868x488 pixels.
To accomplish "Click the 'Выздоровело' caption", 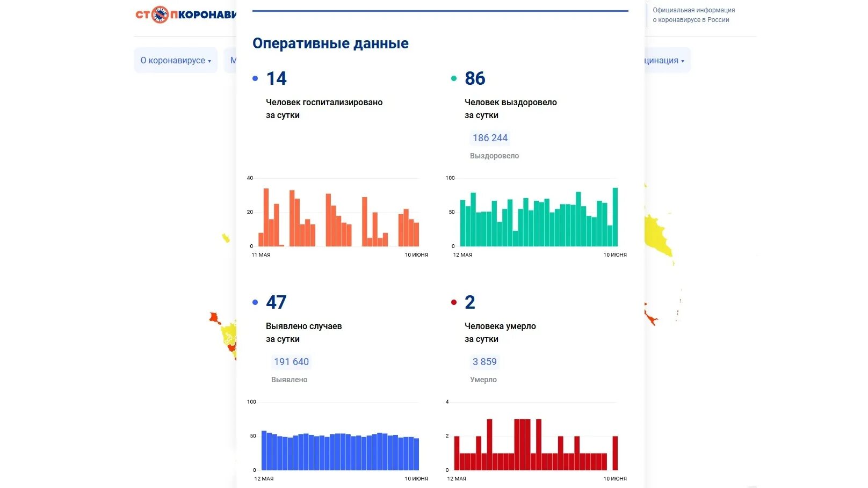I will pos(494,156).
